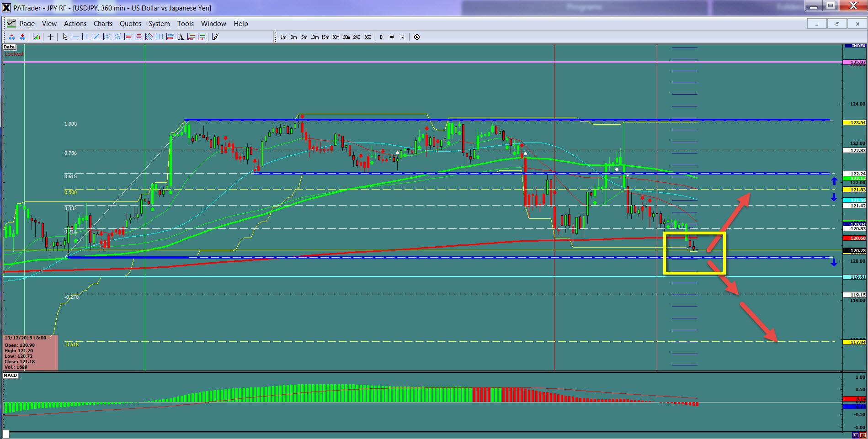Switch chart to 3m timeframe
This screenshot has height=439, width=868.
(x=293, y=37)
